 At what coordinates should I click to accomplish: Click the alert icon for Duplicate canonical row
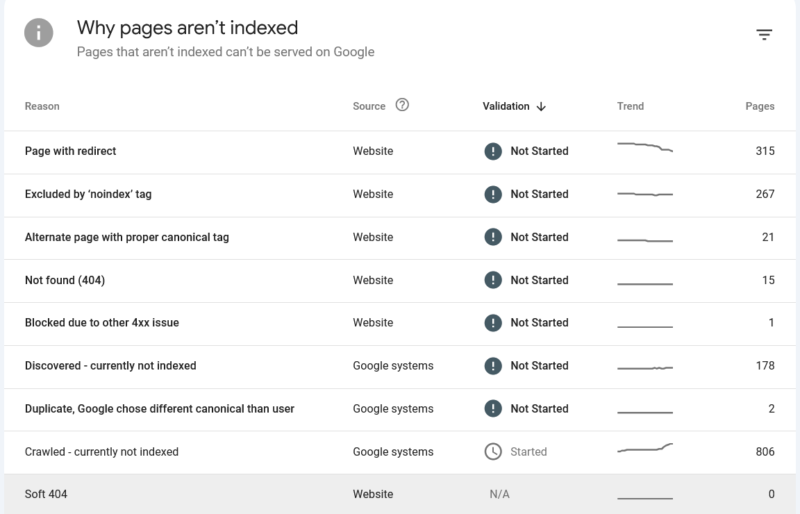click(x=493, y=408)
